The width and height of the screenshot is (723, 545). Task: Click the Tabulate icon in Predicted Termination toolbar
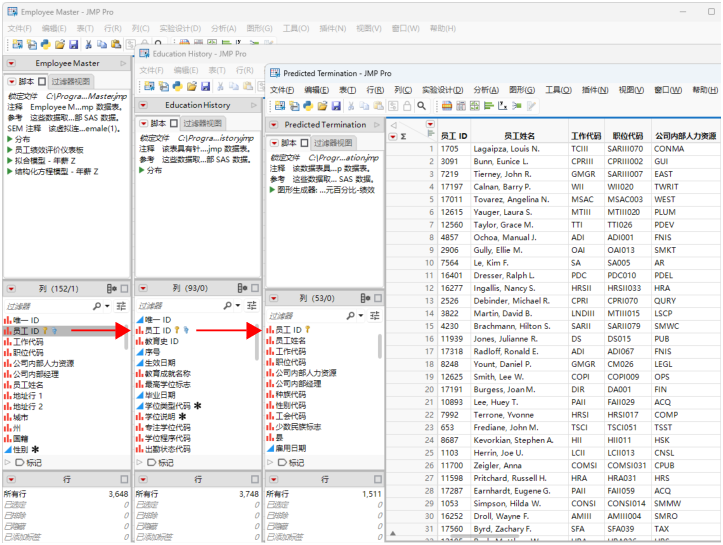click(x=461, y=106)
